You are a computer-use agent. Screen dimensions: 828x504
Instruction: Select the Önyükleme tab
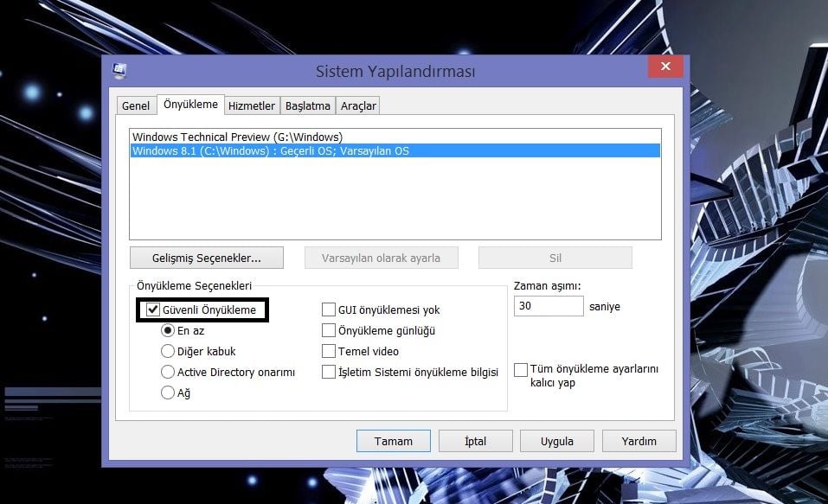190,105
